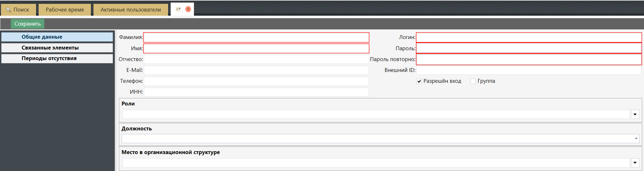Expand Место в организационной структуре dropdown
The image size is (644, 171).
pyautogui.click(x=635, y=163)
